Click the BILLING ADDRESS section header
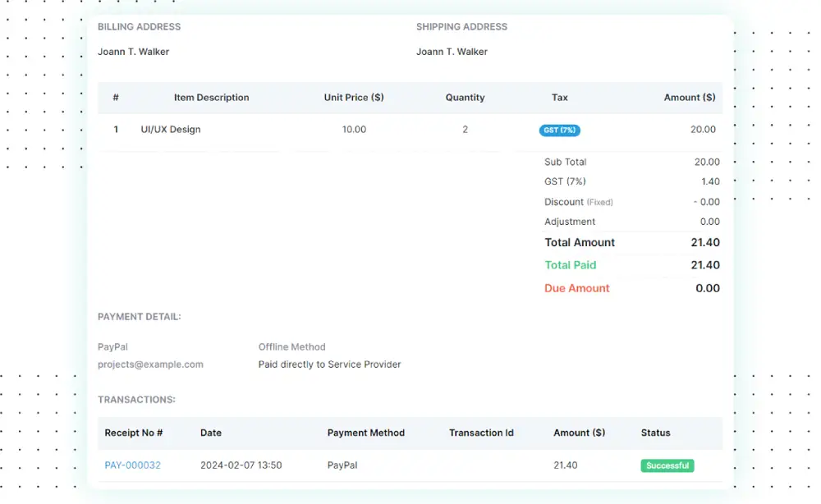This screenshot has width=821, height=504. [x=139, y=26]
